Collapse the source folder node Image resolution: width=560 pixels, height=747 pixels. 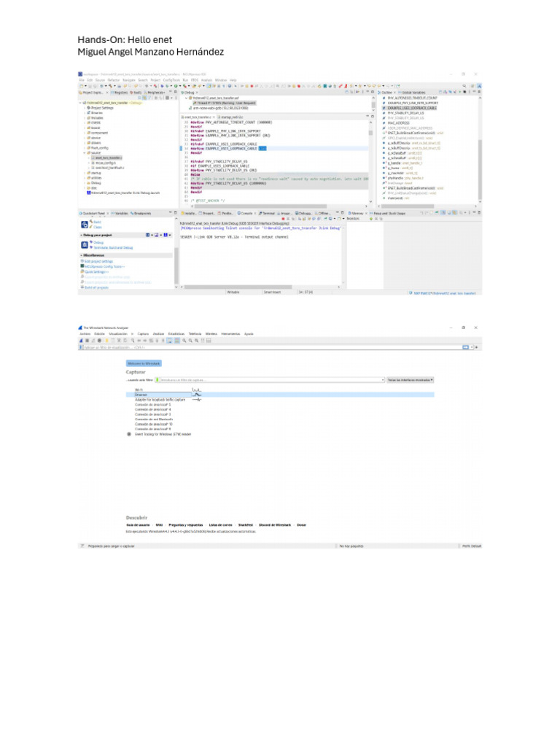point(85,153)
